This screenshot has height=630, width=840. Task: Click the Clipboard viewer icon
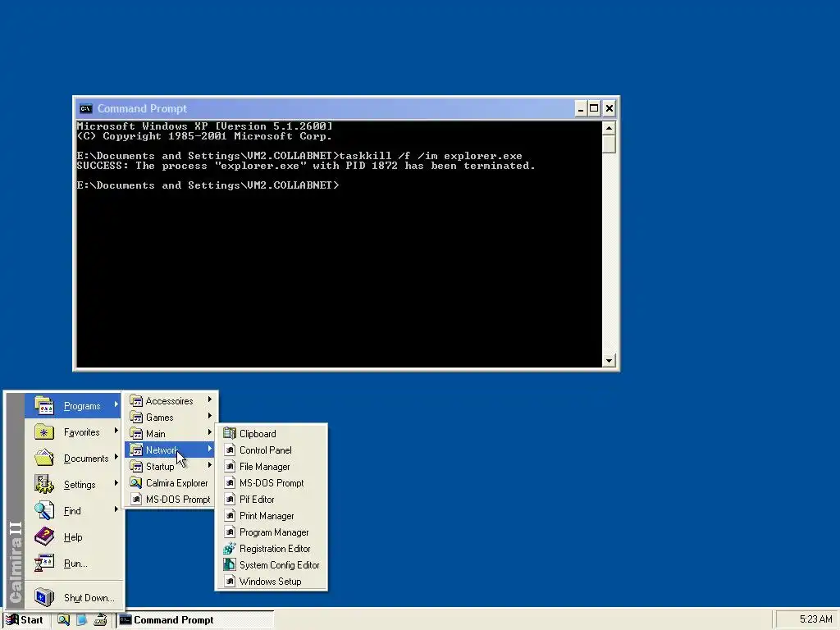[x=230, y=433]
